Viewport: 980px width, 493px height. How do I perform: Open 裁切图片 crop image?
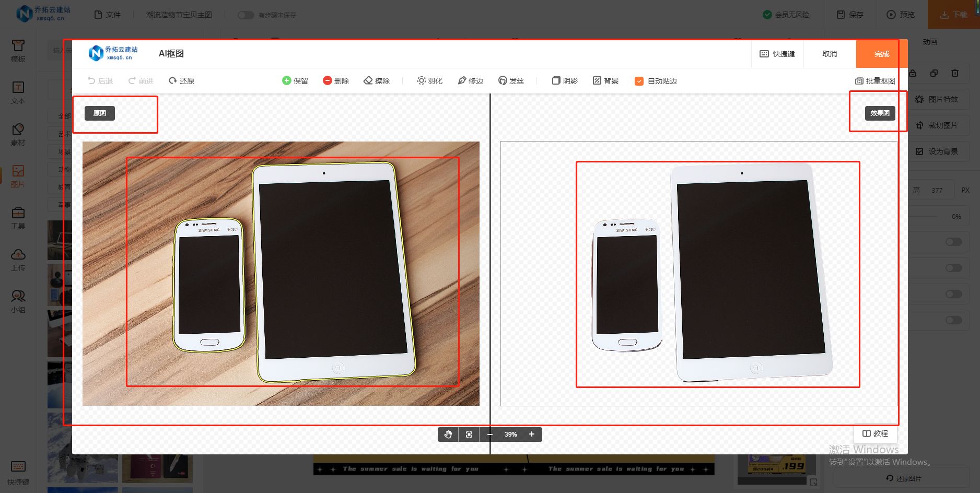coord(938,125)
